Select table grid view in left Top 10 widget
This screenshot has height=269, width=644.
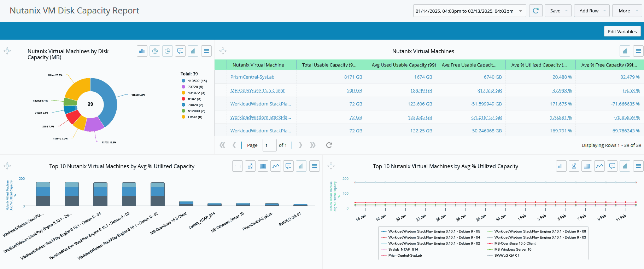coord(263,166)
